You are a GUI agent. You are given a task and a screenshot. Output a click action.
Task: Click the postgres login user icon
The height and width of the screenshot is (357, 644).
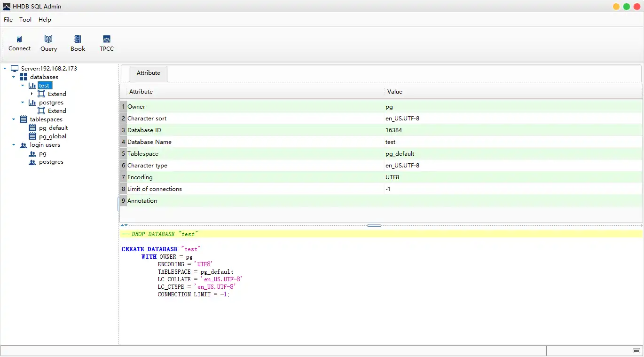(x=32, y=162)
